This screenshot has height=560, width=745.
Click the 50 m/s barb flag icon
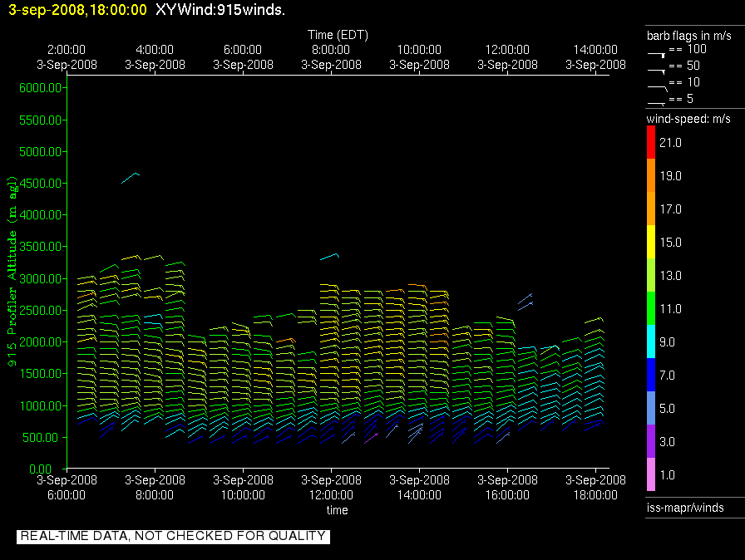[x=656, y=71]
